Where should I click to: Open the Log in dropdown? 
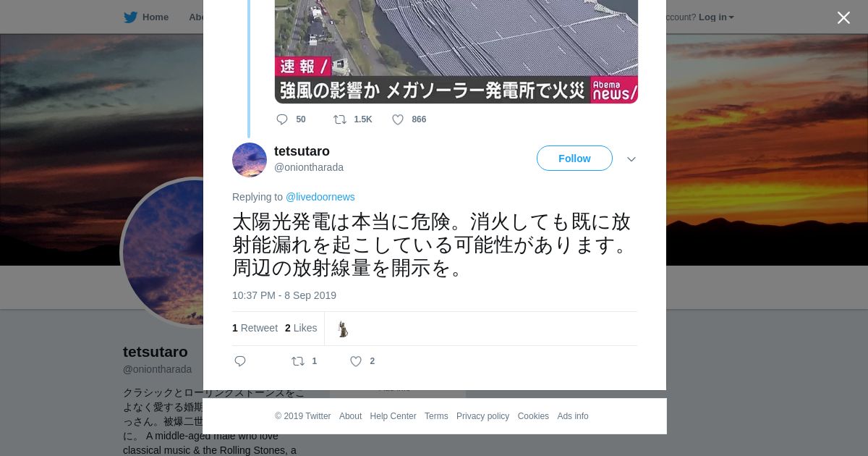tap(716, 17)
